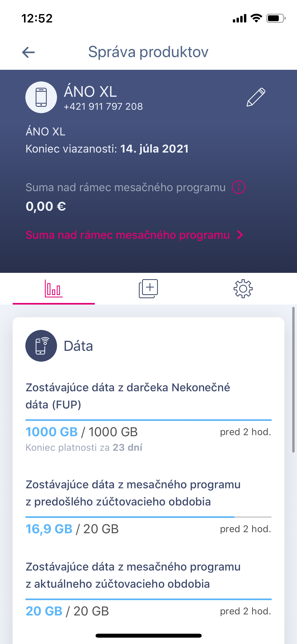The width and height of the screenshot is (297, 644).
Task: Tap the back arrow icon
Action: pos(29,52)
